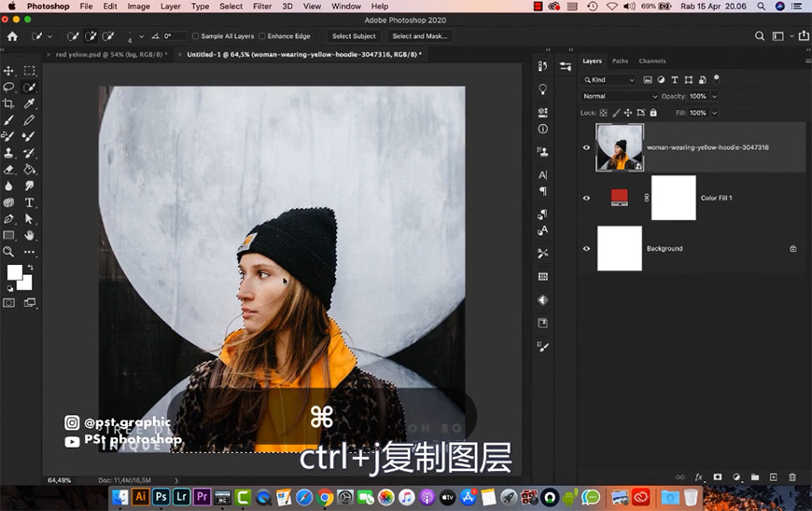
Task: Click the zoom percentage field 64,49%
Action: [60, 480]
